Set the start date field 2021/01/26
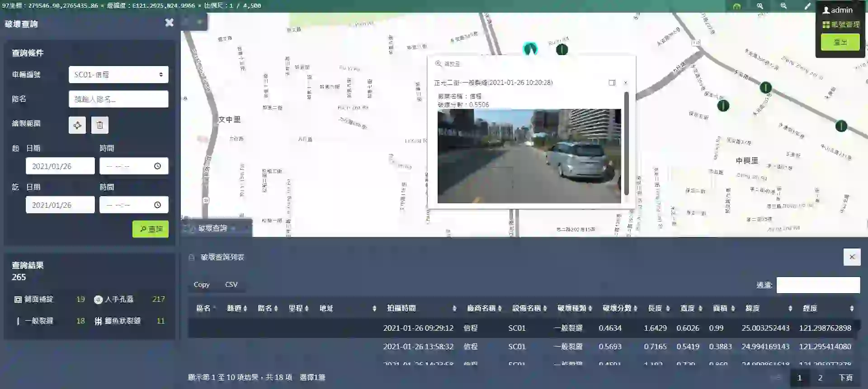 click(60, 166)
